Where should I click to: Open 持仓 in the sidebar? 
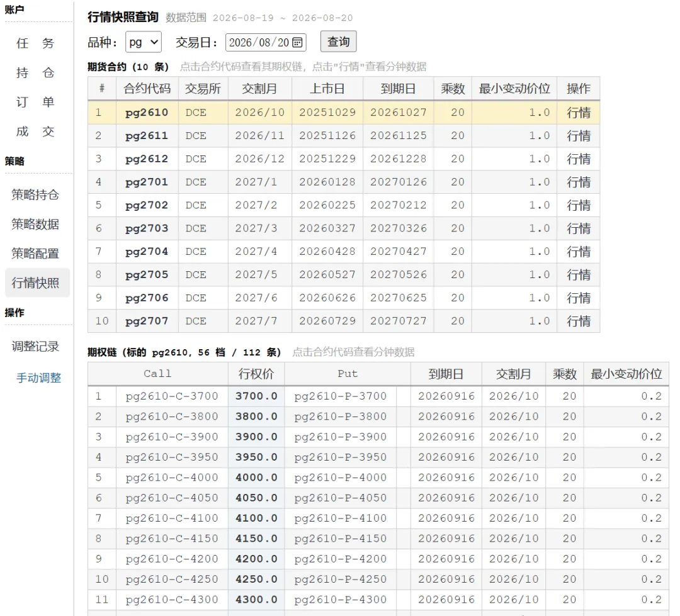(x=35, y=73)
